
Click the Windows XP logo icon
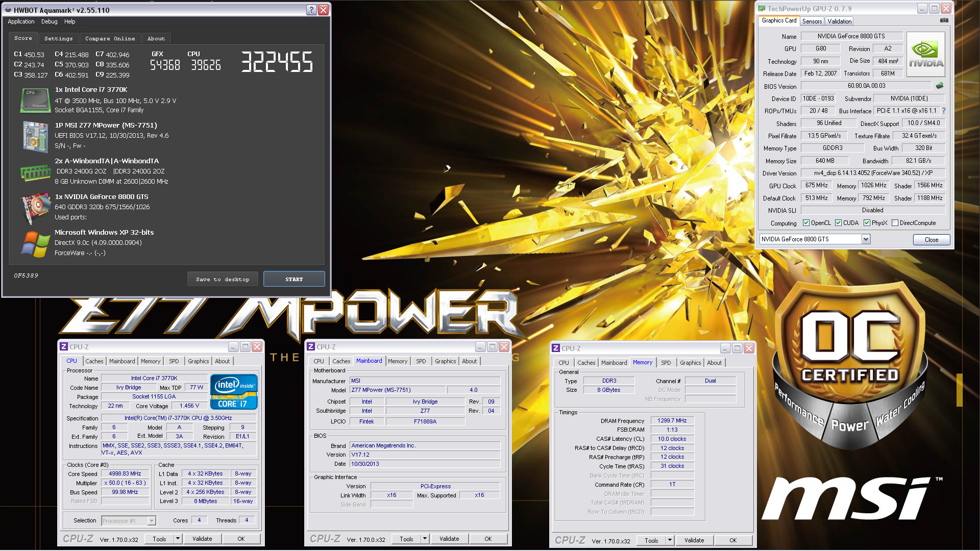tap(35, 244)
